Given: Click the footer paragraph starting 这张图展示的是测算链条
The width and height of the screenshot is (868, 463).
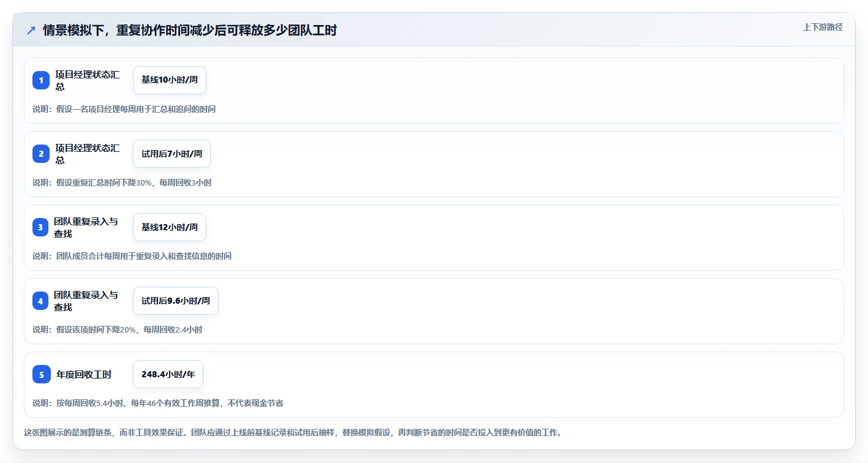Looking at the screenshot, I should click(x=293, y=432).
